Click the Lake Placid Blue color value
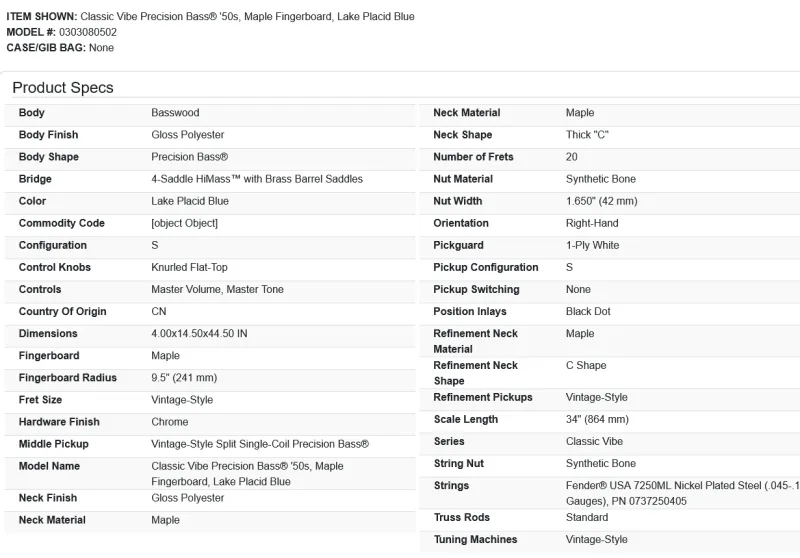 coord(190,201)
